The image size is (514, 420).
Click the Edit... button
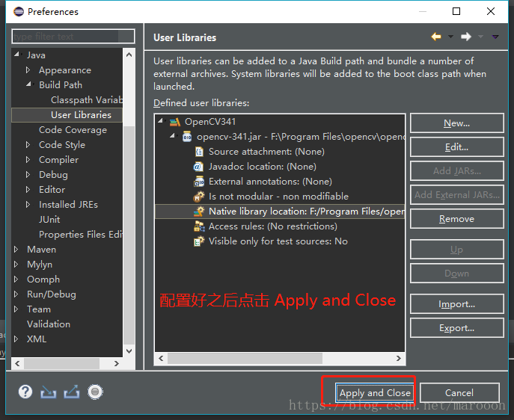(456, 147)
